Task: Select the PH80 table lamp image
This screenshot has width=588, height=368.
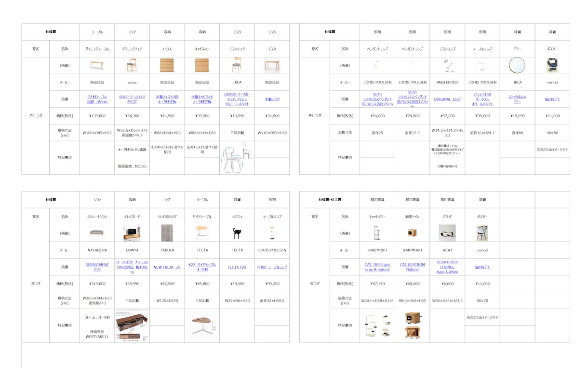Action: pyautogui.click(x=272, y=233)
